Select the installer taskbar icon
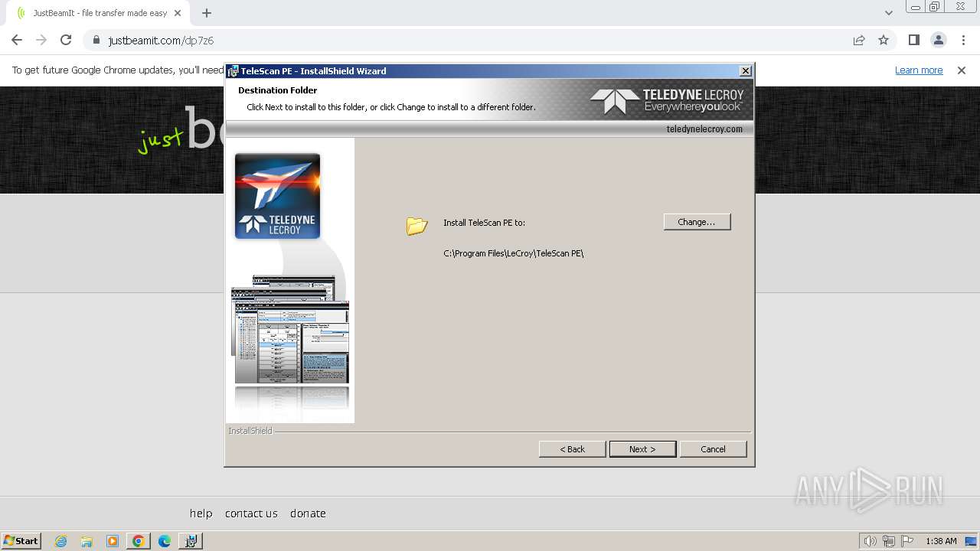 pyautogui.click(x=191, y=541)
